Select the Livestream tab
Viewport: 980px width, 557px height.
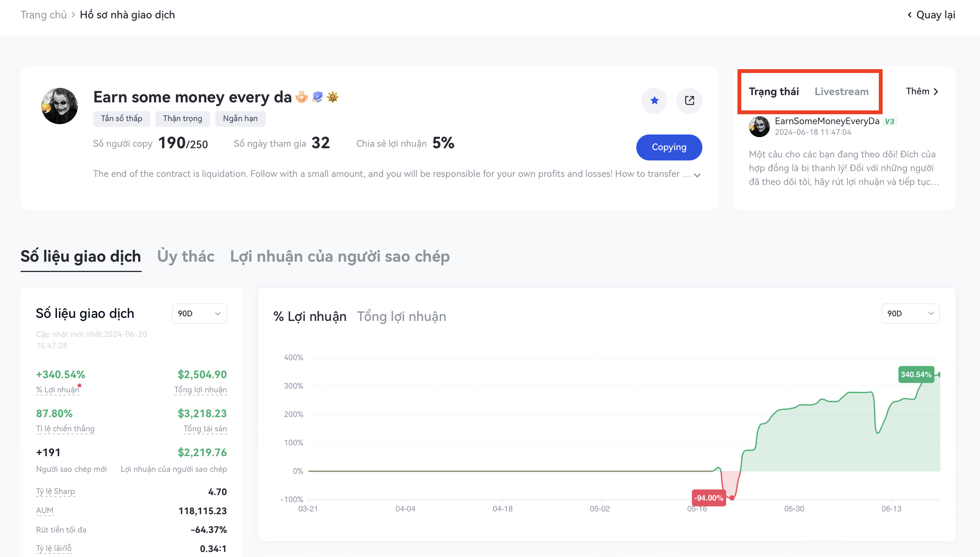click(841, 92)
